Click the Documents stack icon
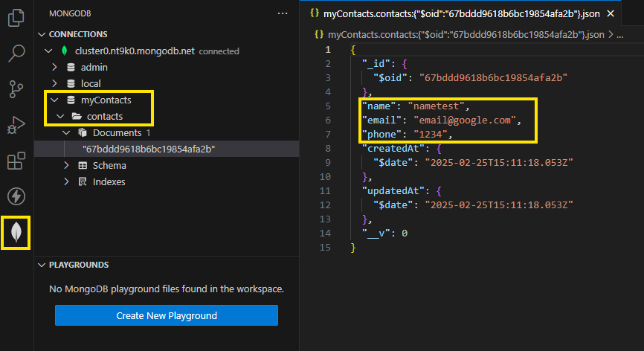This screenshot has width=644, height=351. pyautogui.click(x=83, y=132)
